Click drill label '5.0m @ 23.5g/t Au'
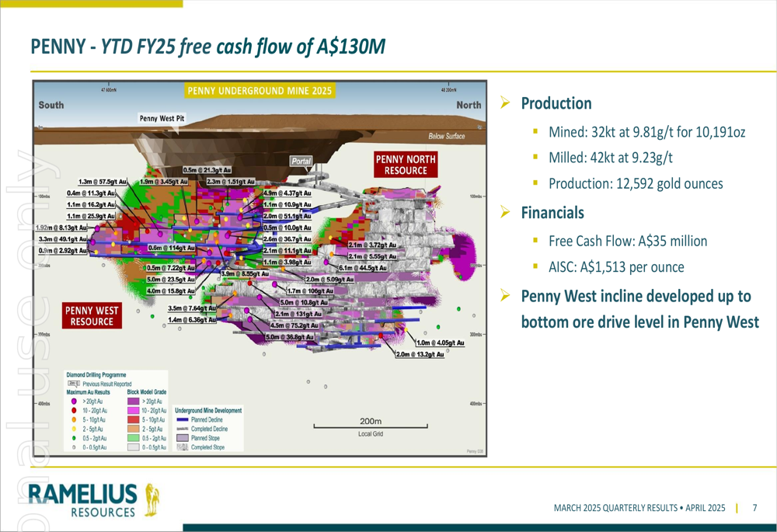Screen dimensions: 777x532 (x=171, y=280)
